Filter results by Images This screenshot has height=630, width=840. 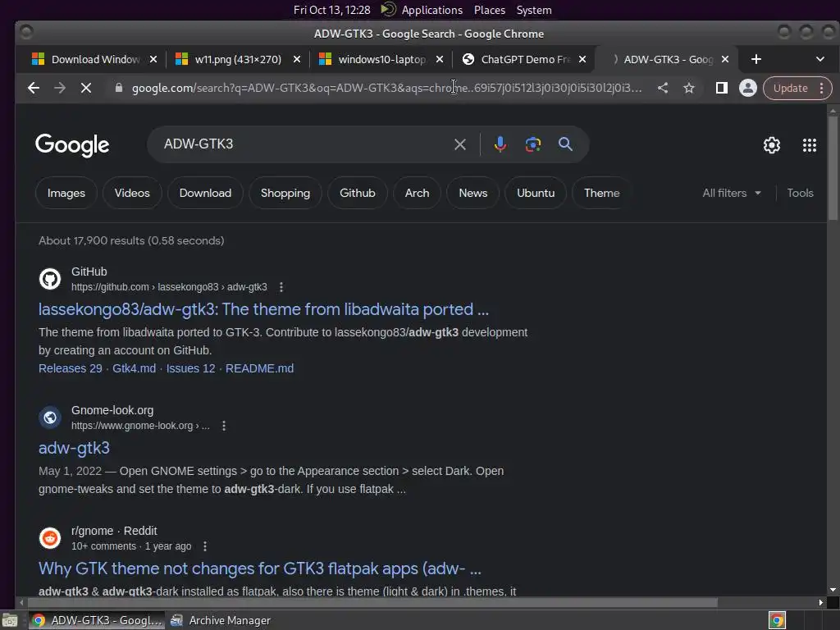pyautogui.click(x=66, y=193)
